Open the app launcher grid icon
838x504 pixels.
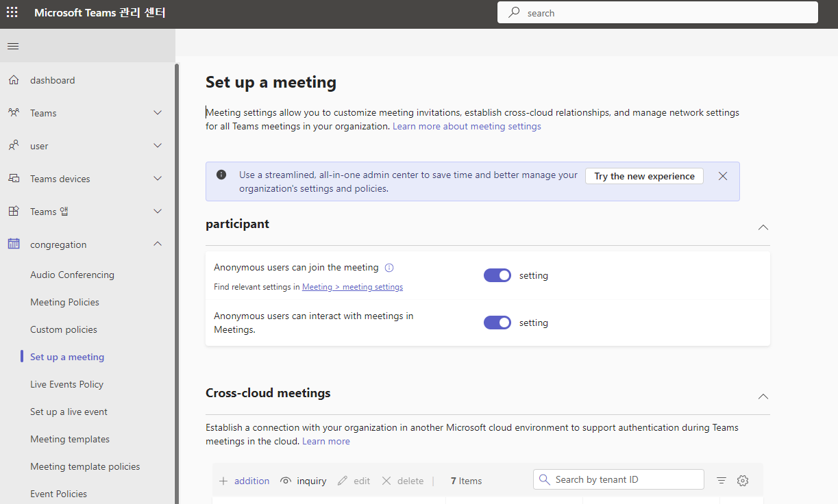click(x=12, y=12)
